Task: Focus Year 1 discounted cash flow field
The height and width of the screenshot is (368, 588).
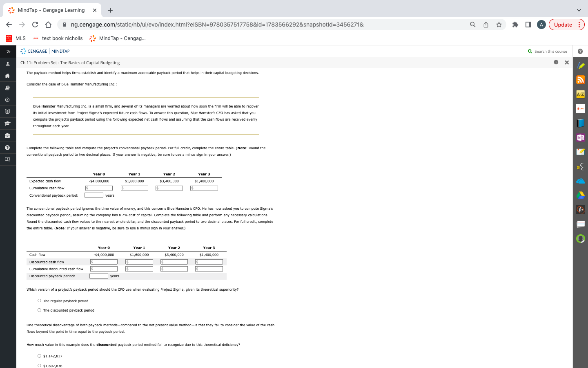Action: coord(139,262)
